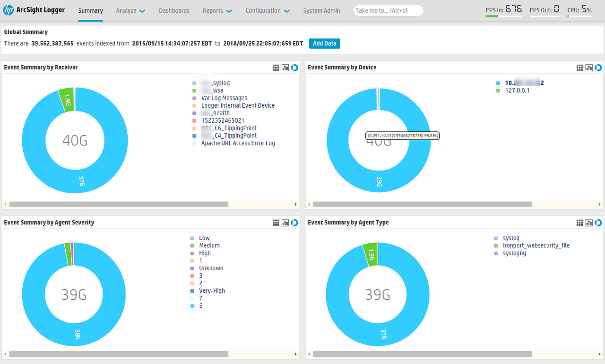Show grid view for Event Summary by Agent Type
This screenshot has height=364, width=605.
(x=580, y=223)
